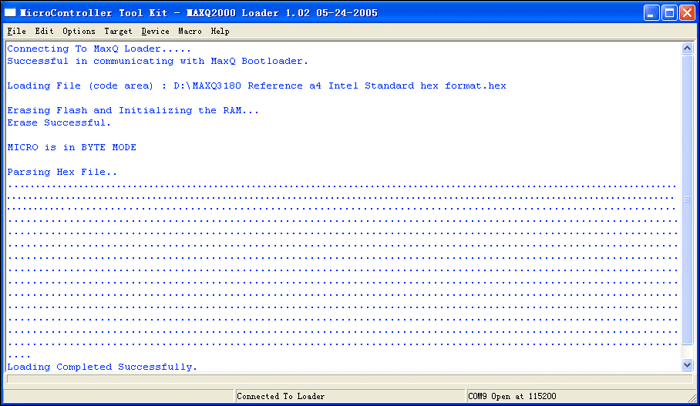This screenshot has height=406, width=700.
Task: Click the scrollbar down arrow in the log
Action: (688, 366)
